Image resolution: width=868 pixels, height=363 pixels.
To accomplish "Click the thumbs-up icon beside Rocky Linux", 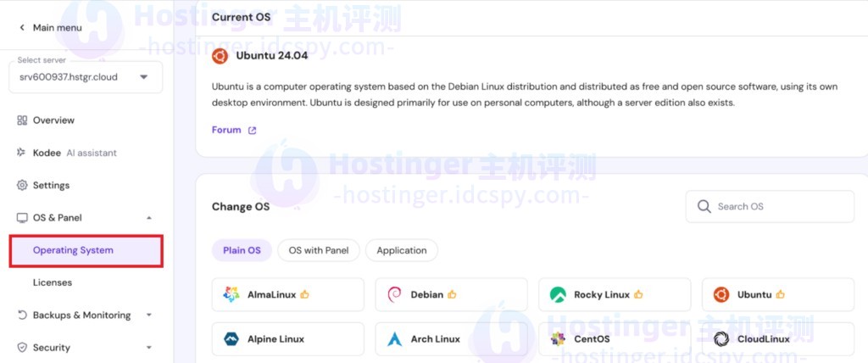I will [638, 294].
